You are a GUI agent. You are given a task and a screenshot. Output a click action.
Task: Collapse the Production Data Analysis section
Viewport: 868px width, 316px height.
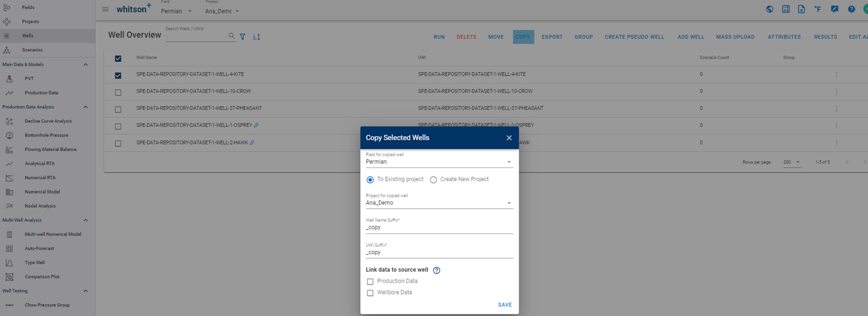coord(85,107)
